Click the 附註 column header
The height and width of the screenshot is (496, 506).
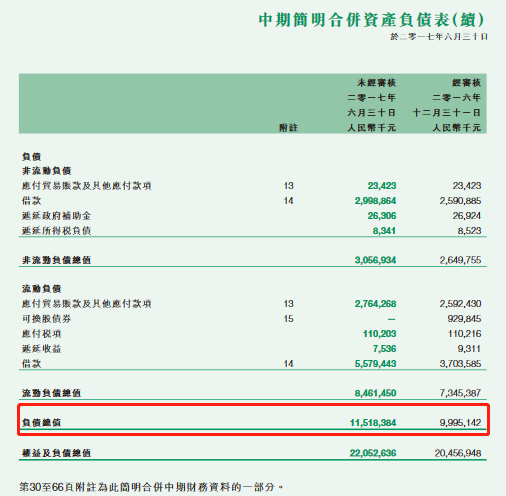[x=288, y=128]
